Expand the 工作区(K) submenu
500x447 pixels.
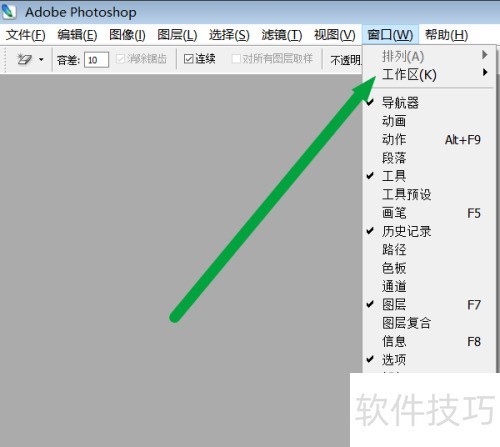click(x=428, y=74)
